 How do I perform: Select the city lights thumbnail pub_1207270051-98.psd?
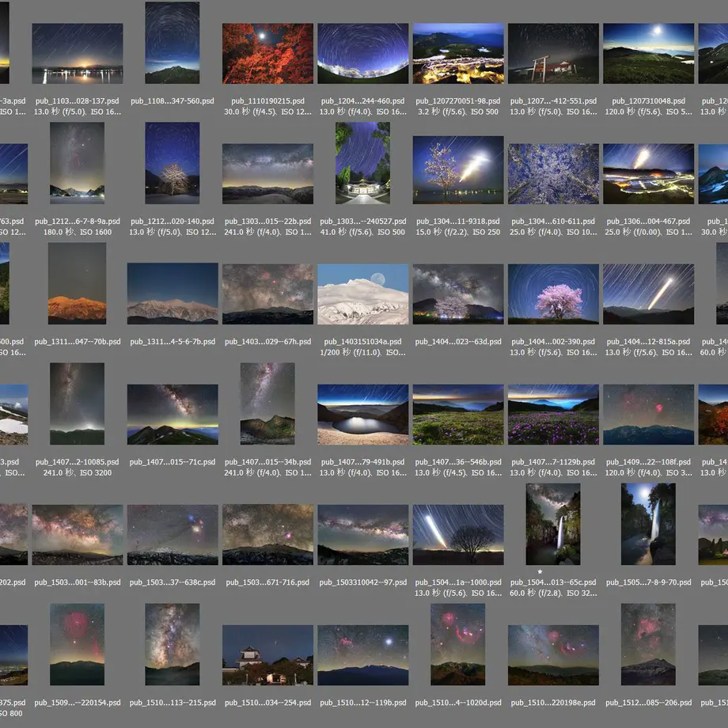coord(458,53)
